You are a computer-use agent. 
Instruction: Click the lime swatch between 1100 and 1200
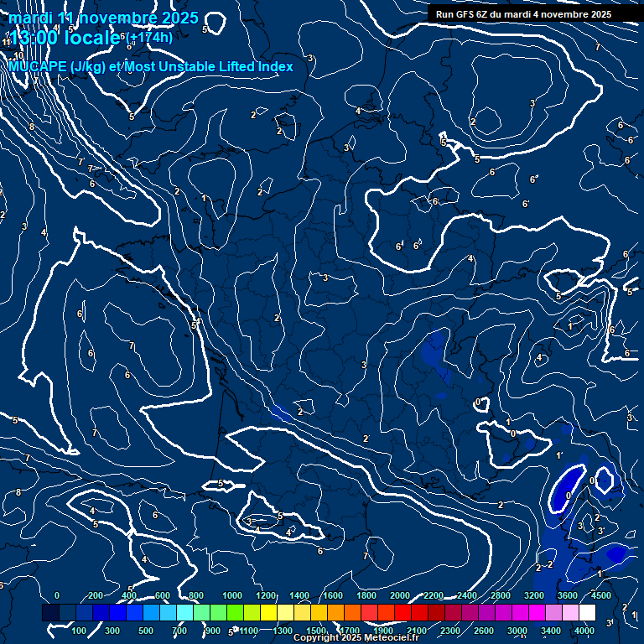pos(252,612)
